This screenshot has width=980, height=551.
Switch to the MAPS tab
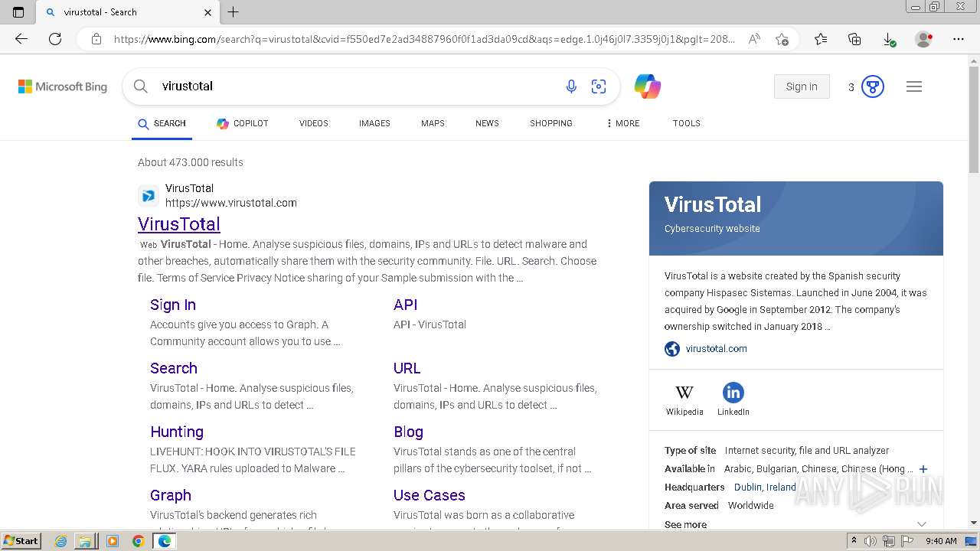click(433, 123)
